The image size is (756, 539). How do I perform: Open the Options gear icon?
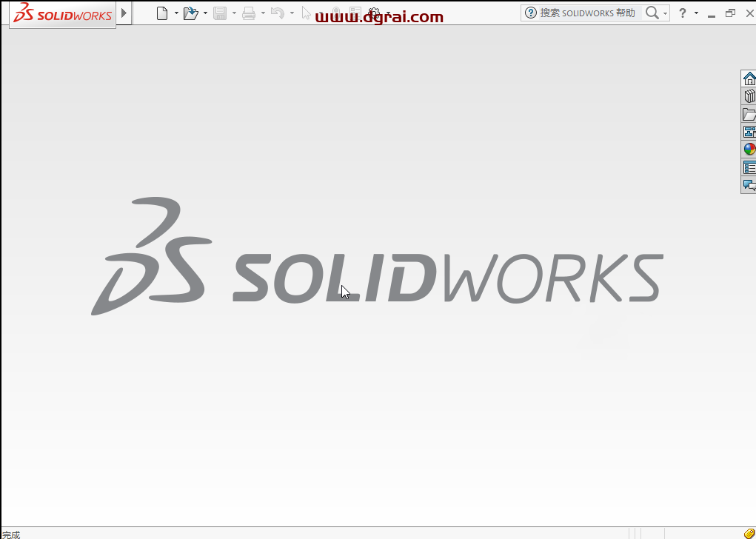click(374, 13)
